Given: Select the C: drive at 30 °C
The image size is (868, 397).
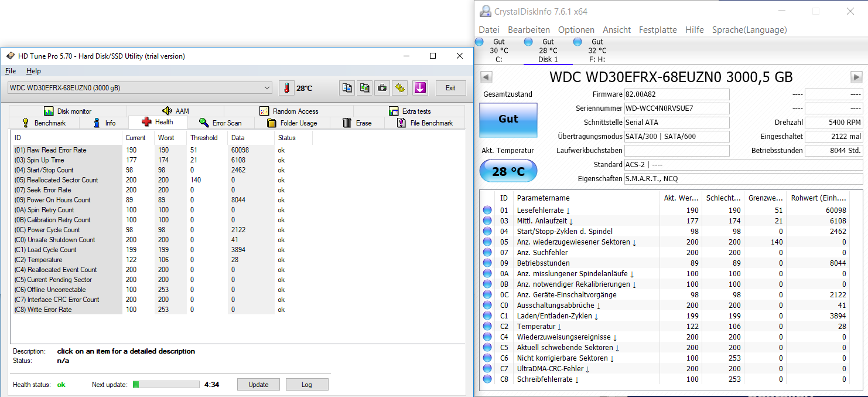Looking at the screenshot, I should pos(498,50).
